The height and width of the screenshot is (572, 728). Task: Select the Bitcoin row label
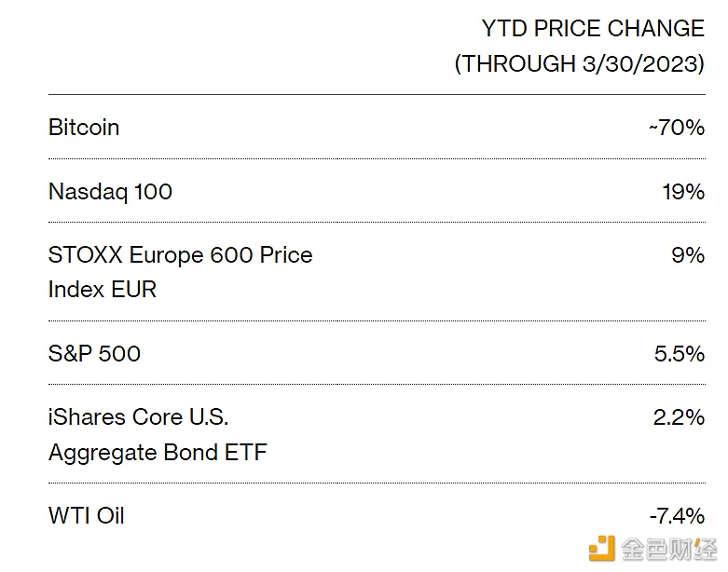[84, 128]
